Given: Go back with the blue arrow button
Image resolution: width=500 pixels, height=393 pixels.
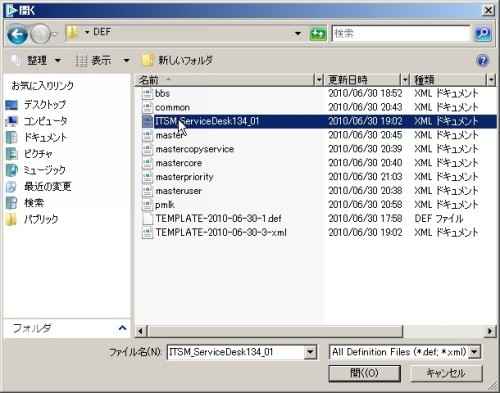Looking at the screenshot, I should point(17,34).
